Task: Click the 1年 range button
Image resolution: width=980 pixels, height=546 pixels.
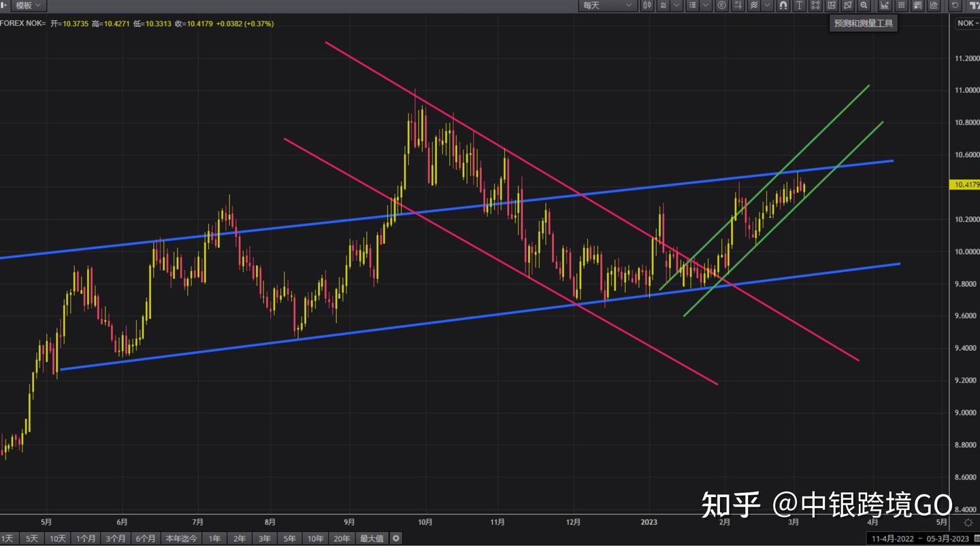Action: coord(214,539)
